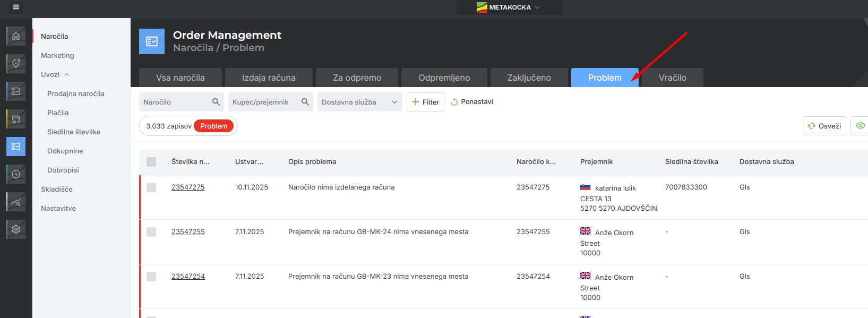Open Sledilne številke submenu item
The height and width of the screenshot is (318, 868).
click(74, 132)
